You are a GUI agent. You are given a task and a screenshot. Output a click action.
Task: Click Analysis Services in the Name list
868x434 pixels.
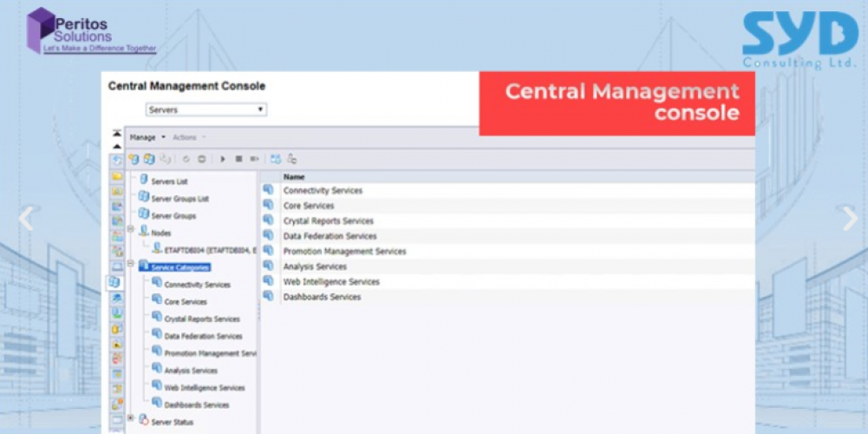315,266
